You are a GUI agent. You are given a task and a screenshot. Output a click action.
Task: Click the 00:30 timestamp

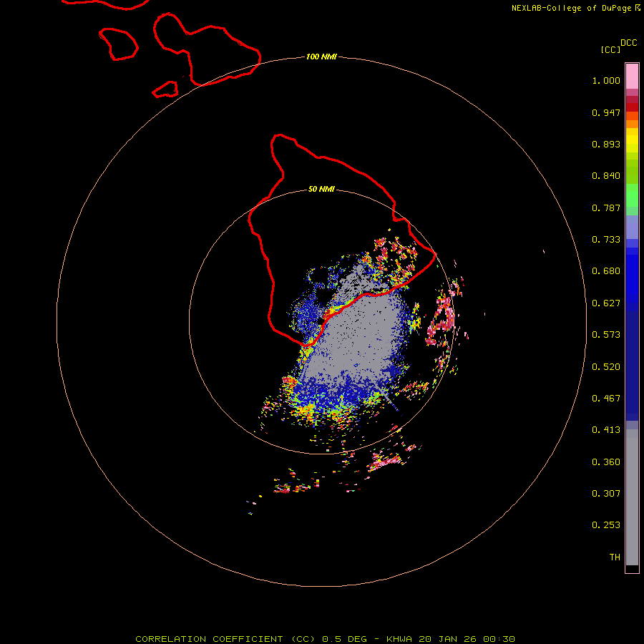click(499, 639)
